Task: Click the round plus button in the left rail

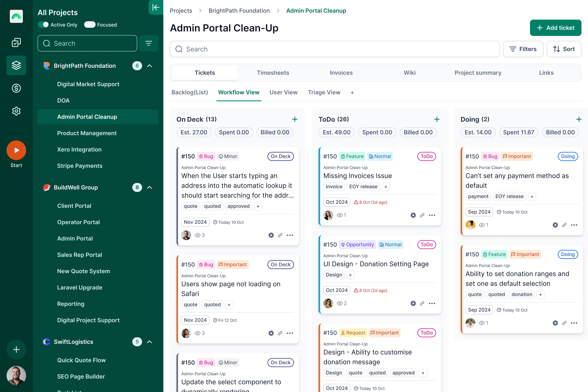Action: point(16,350)
